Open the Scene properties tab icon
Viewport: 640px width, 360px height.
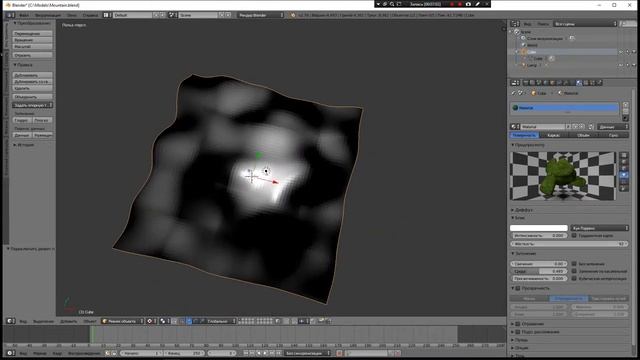[x=539, y=82]
